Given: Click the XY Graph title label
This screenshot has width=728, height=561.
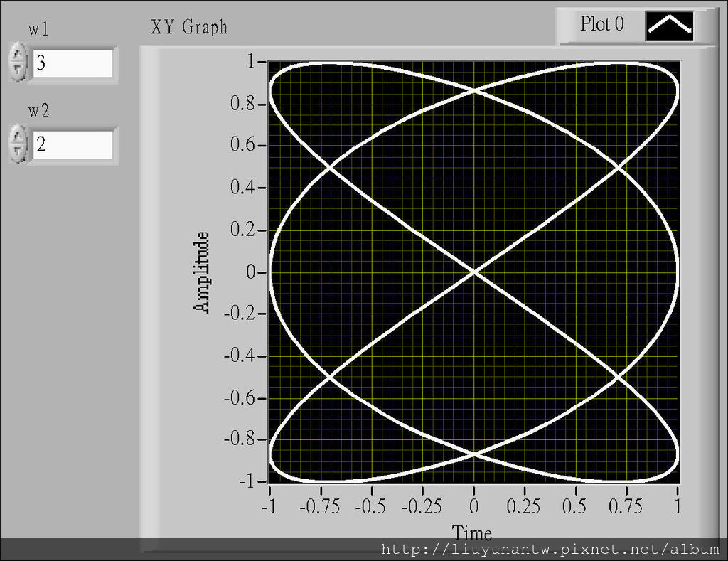Looking at the screenshot, I should pyautogui.click(x=189, y=28).
